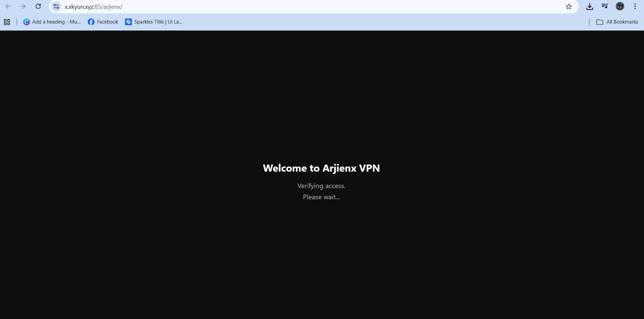The image size is (644, 319).
Task: Open the Facebook bookmark
Action: [x=103, y=22]
